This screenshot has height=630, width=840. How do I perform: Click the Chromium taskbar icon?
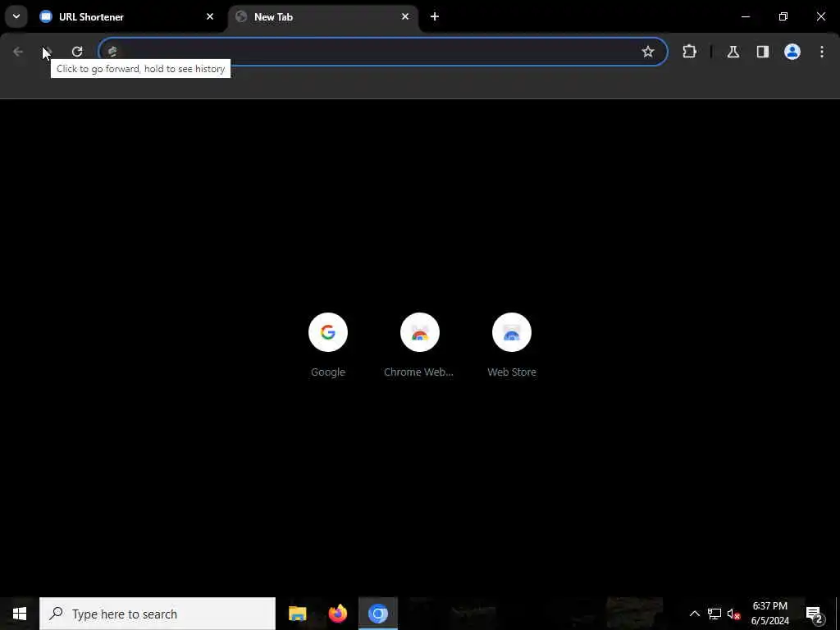pyautogui.click(x=378, y=614)
